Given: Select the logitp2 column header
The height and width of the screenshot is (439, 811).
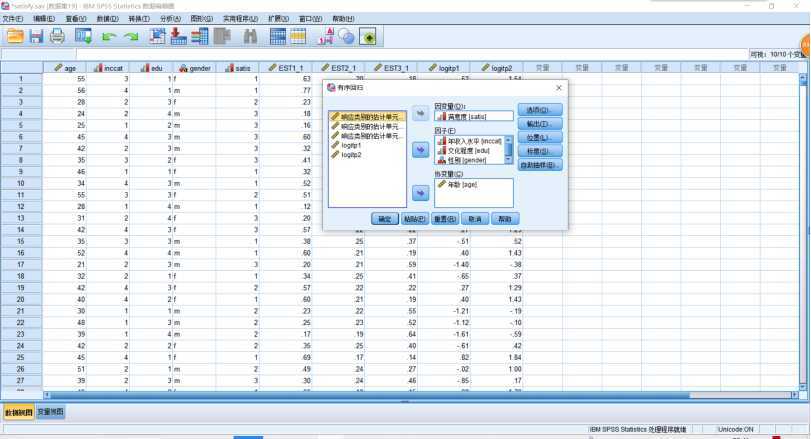Looking at the screenshot, I should pos(497,68).
